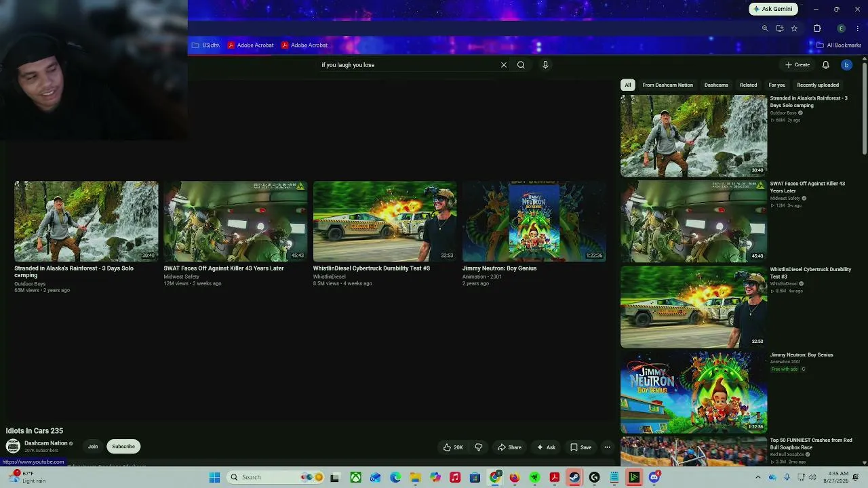868x488 pixels.
Task: Click the Share button
Action: click(x=510, y=447)
